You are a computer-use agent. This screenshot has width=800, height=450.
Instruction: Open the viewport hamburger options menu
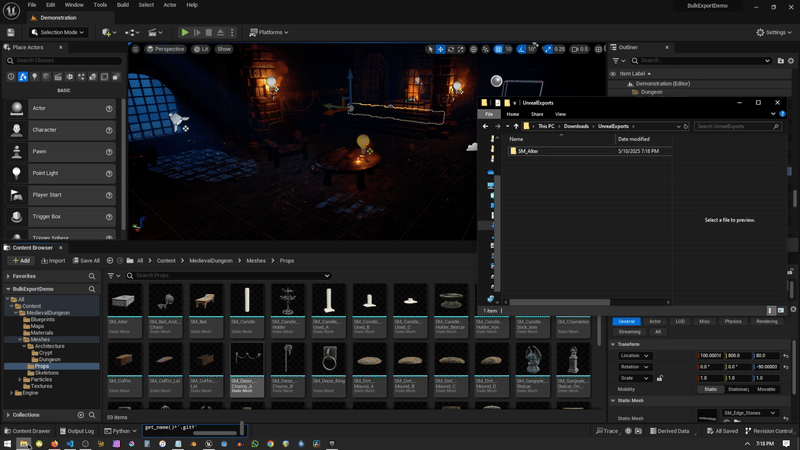[137, 48]
